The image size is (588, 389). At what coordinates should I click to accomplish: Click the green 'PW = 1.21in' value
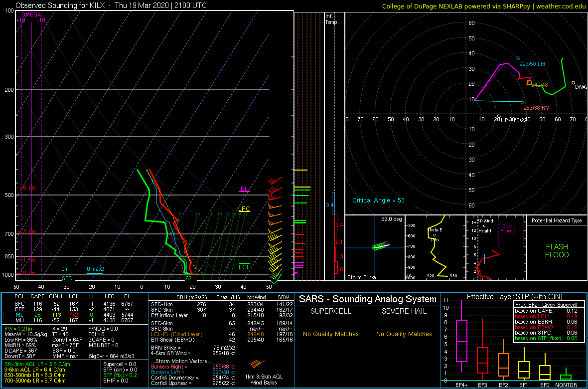[18, 329]
